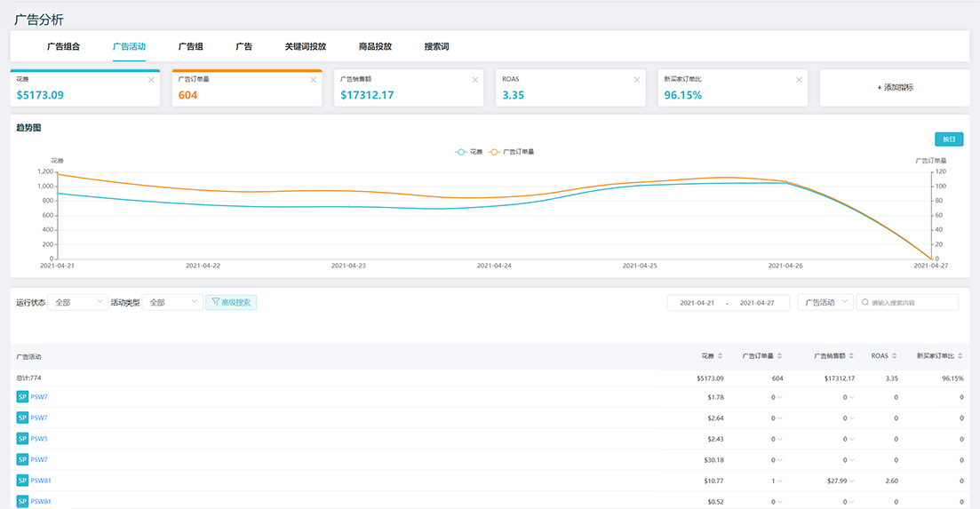Click the search magnifier icon
980x509 pixels.
tap(865, 302)
